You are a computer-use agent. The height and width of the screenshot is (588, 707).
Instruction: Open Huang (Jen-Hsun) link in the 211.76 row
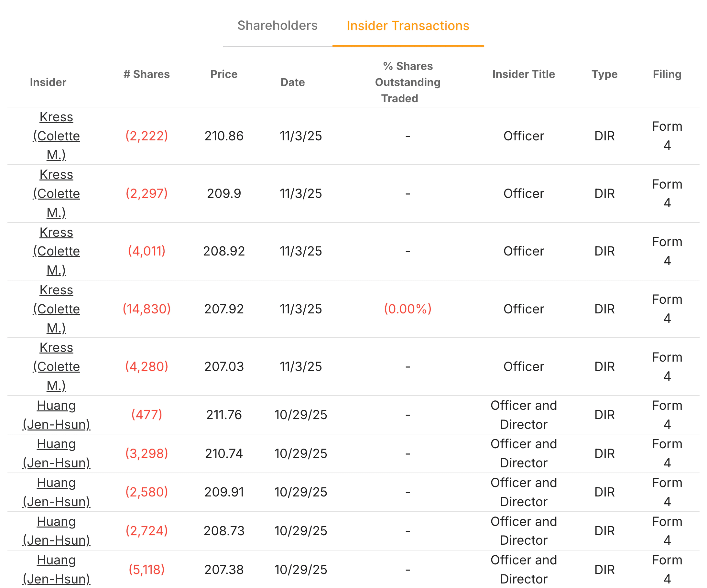tap(56, 415)
